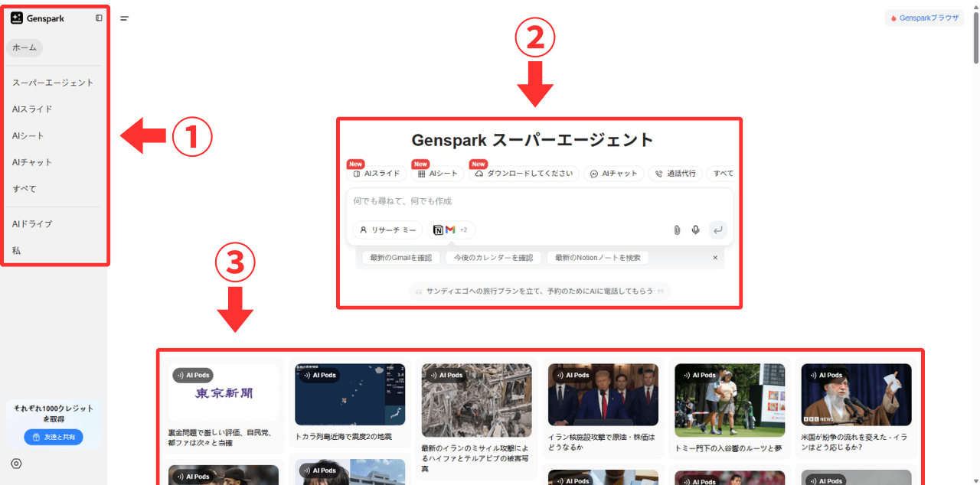Choose 最新のGmailを確認 suggestion
The image size is (980, 485).
click(x=401, y=258)
